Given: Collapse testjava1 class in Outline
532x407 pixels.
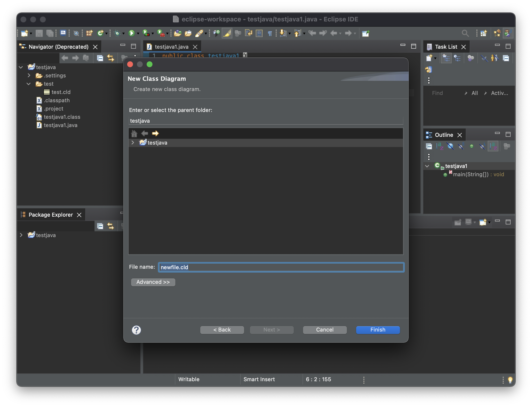Looking at the screenshot, I should click(x=427, y=166).
